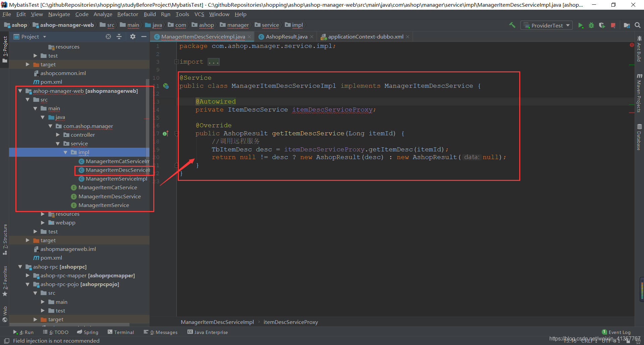Click manager in the breadcrumb path
Viewport: 644px width, 345px height.
(x=238, y=25)
